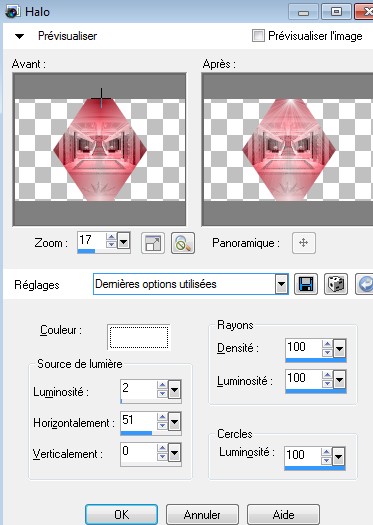Click the Panoramique navigation crosshair icon
The image size is (373, 525).
point(304,242)
